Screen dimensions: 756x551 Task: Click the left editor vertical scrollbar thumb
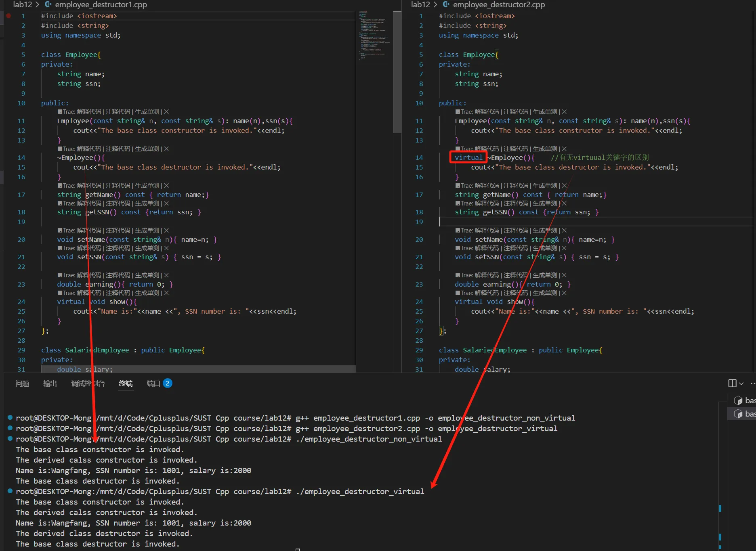coord(397,73)
